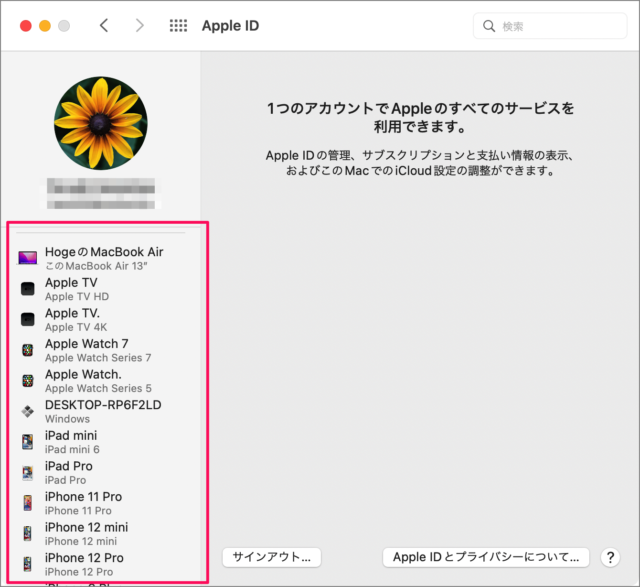Click the MacBook Air device icon
Viewport: 640px width, 587px height.
tap(28, 258)
